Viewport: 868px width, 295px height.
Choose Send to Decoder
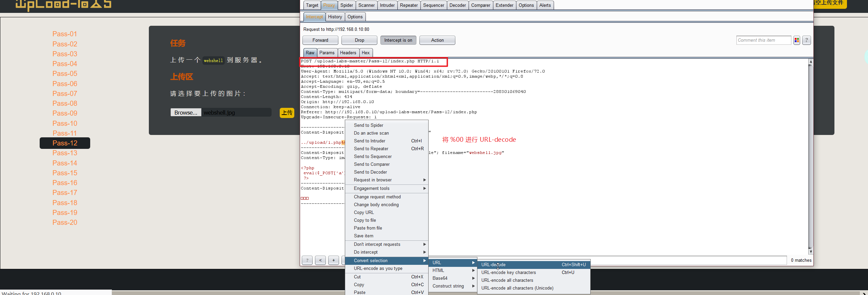(x=387, y=172)
